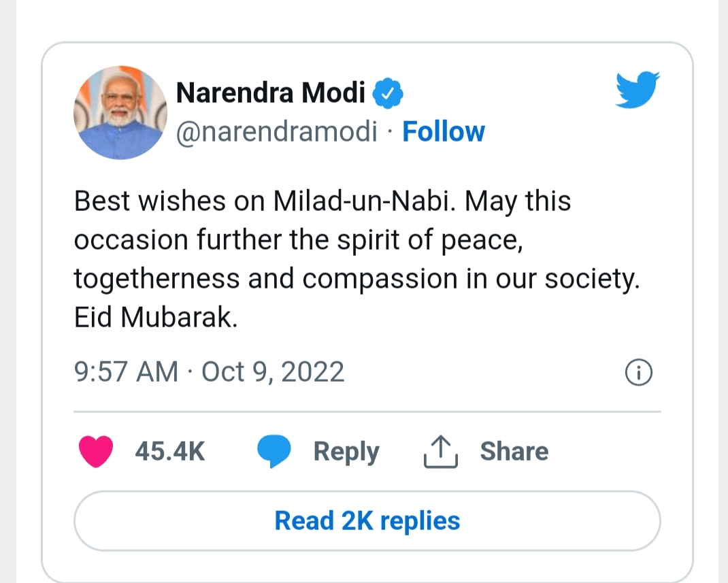Open the tweet info circle icon
Image resolution: width=728 pixels, height=583 pixels.
(638, 373)
